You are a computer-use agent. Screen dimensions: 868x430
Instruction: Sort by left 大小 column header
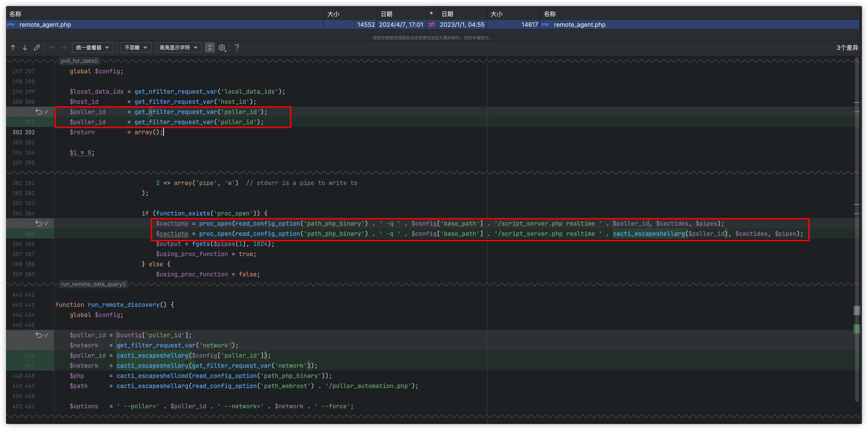[x=351, y=14]
